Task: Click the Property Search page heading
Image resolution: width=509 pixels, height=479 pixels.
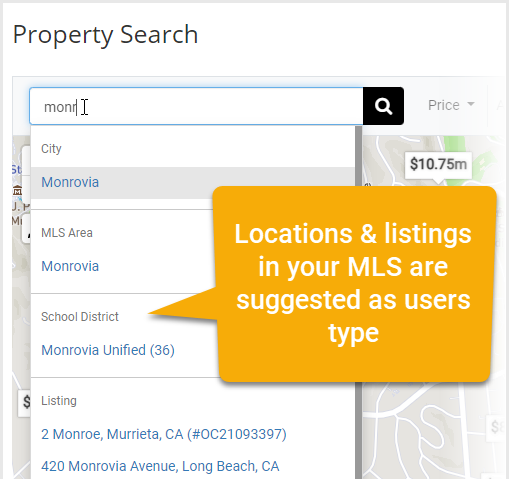Action: click(x=105, y=35)
